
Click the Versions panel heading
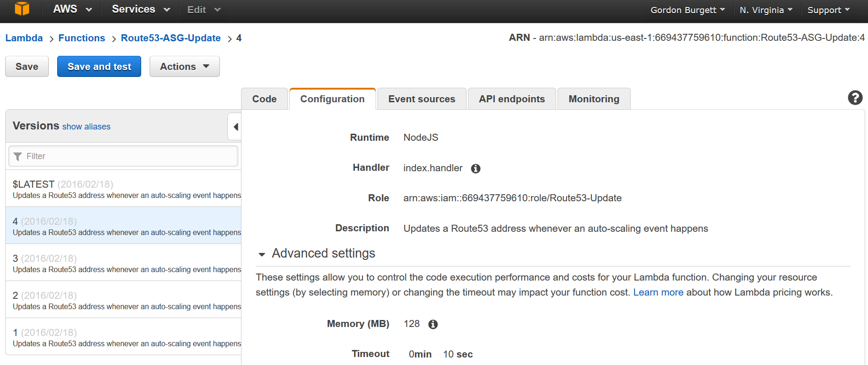pyautogui.click(x=36, y=126)
